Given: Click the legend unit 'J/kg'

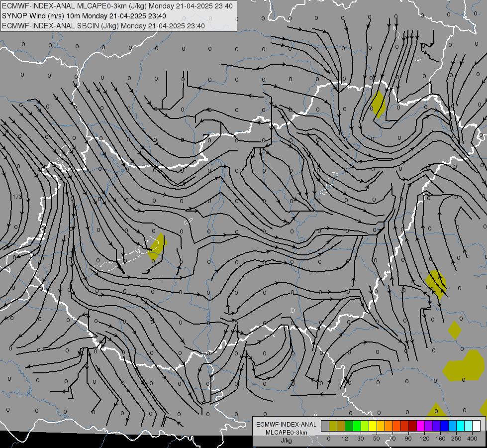Looking at the screenshot, I should pyautogui.click(x=286, y=440).
